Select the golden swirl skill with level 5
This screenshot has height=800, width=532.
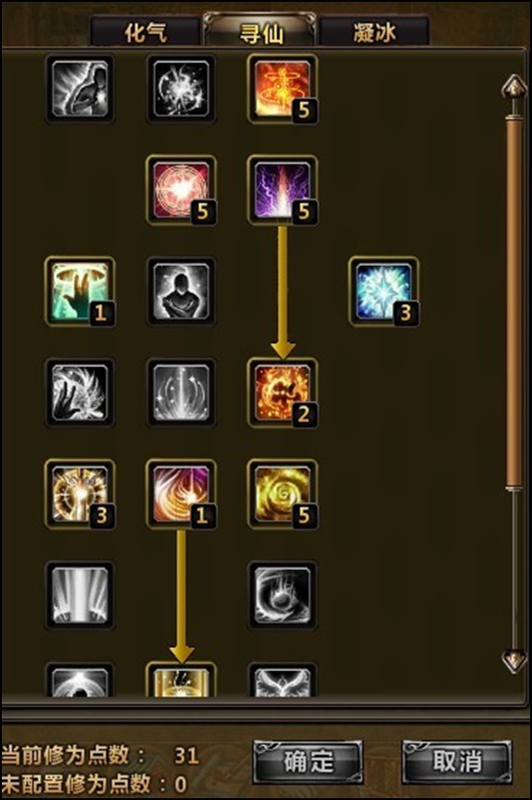coord(283,494)
